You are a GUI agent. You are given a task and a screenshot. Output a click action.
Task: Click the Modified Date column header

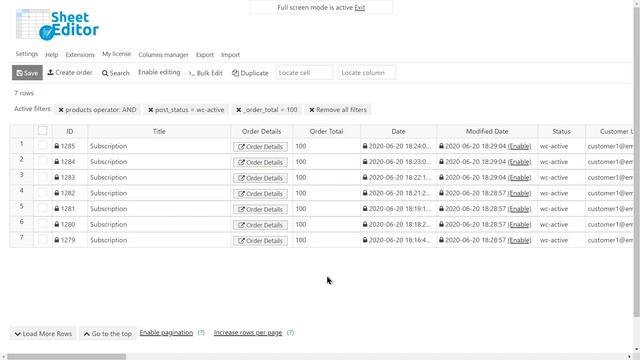487,131
